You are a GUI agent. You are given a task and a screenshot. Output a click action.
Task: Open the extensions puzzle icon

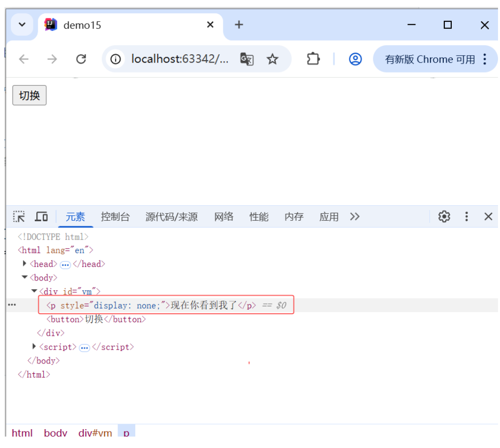(x=313, y=59)
